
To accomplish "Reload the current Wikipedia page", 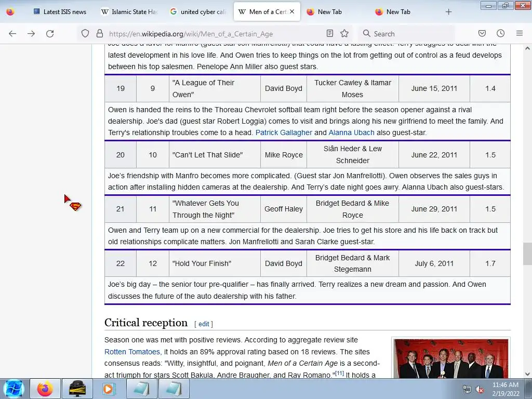I will coord(50,34).
